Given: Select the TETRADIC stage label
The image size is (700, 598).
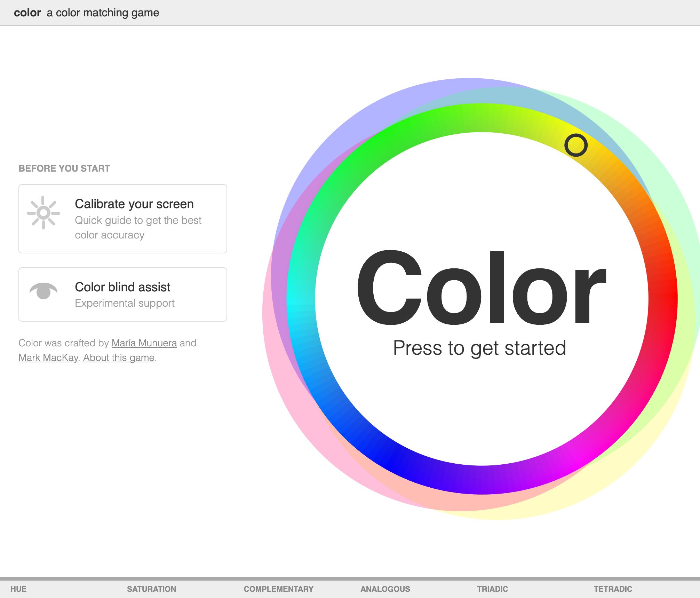Looking at the screenshot, I should click(x=613, y=589).
